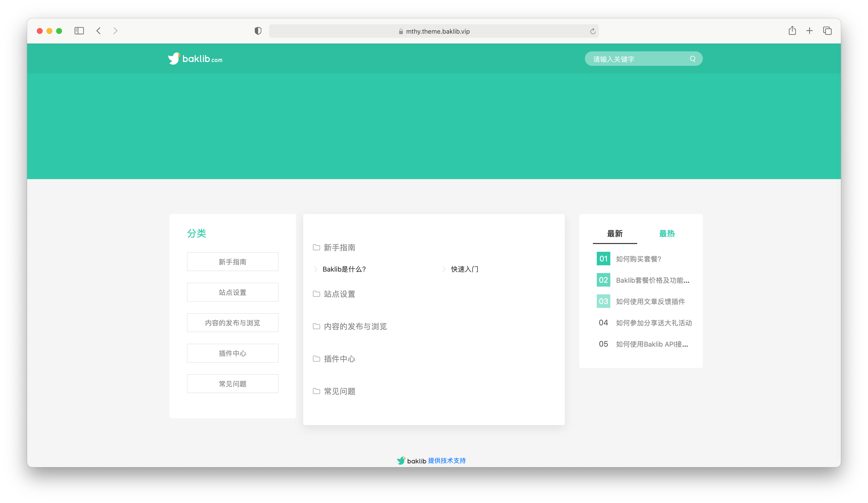Viewport: 868px width, 503px height.
Task: Click the folder icon beside 插件中心
Action: coord(317,358)
